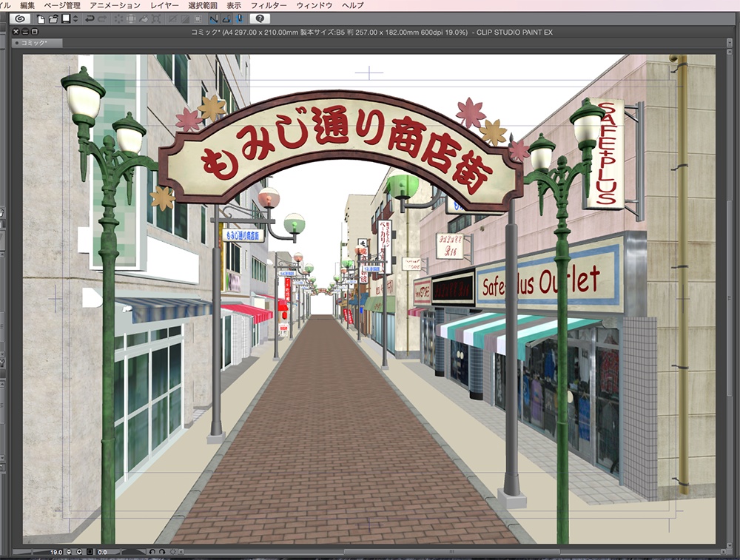Click the zoom out minus button

69,553
